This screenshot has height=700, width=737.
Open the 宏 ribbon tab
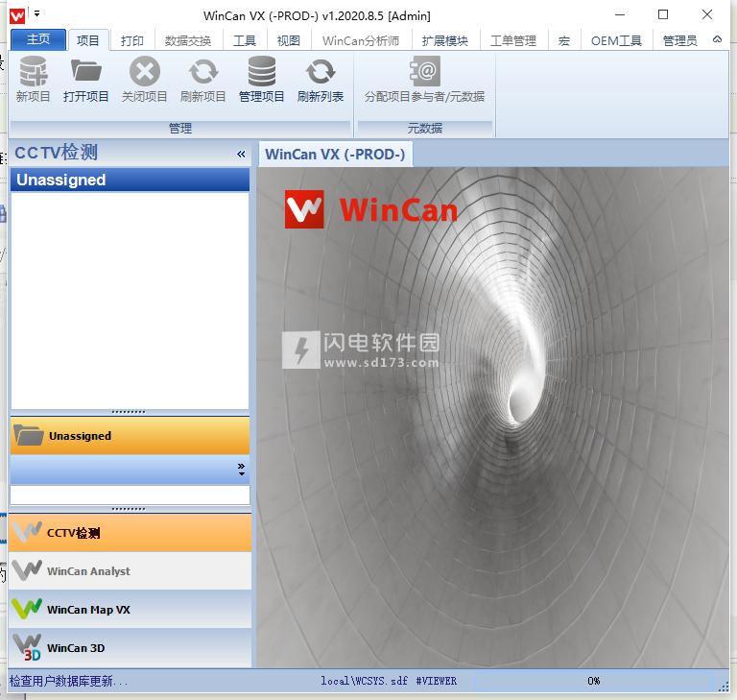pyautogui.click(x=564, y=41)
